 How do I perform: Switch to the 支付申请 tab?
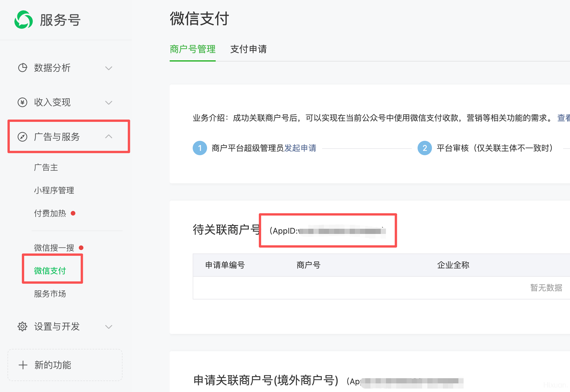(248, 49)
